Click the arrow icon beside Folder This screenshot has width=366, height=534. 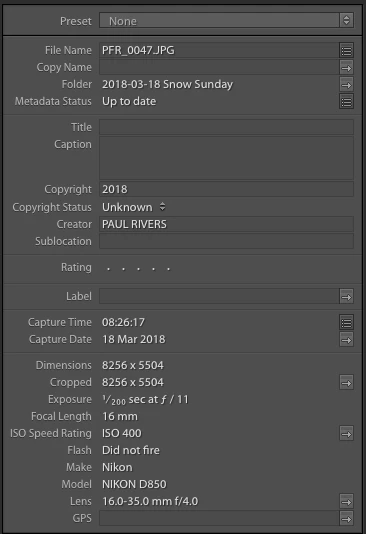click(x=346, y=84)
